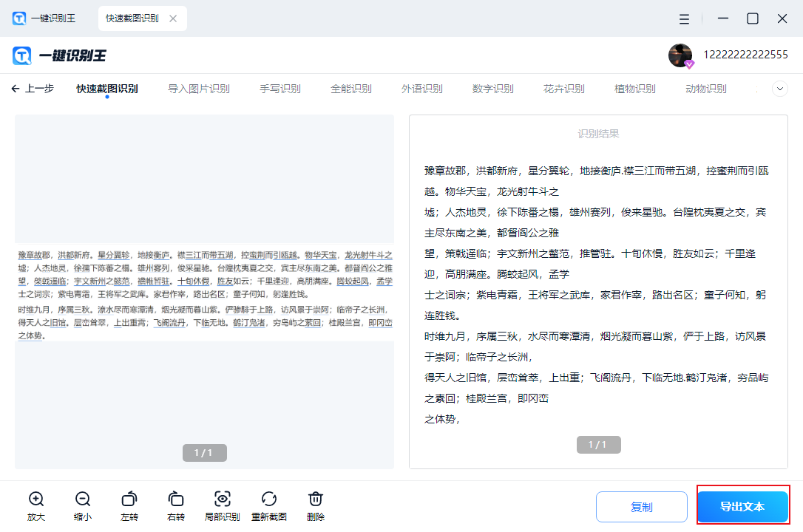Click 重新截图 to retake screenshot
803x532 pixels.
coord(269,499)
